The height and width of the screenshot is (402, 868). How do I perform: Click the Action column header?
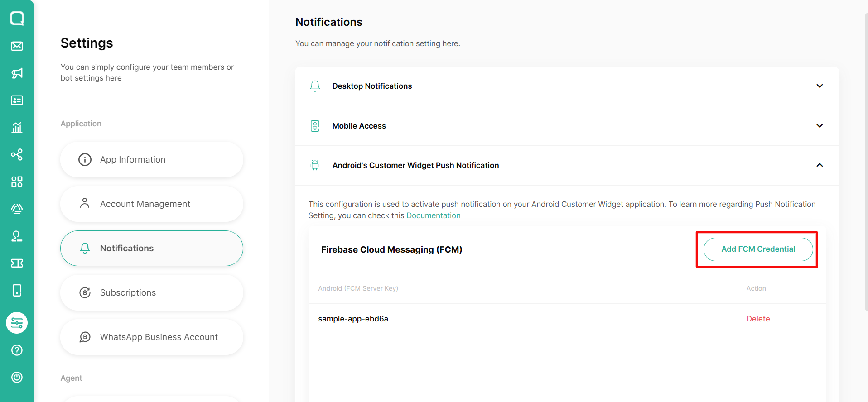pos(756,288)
